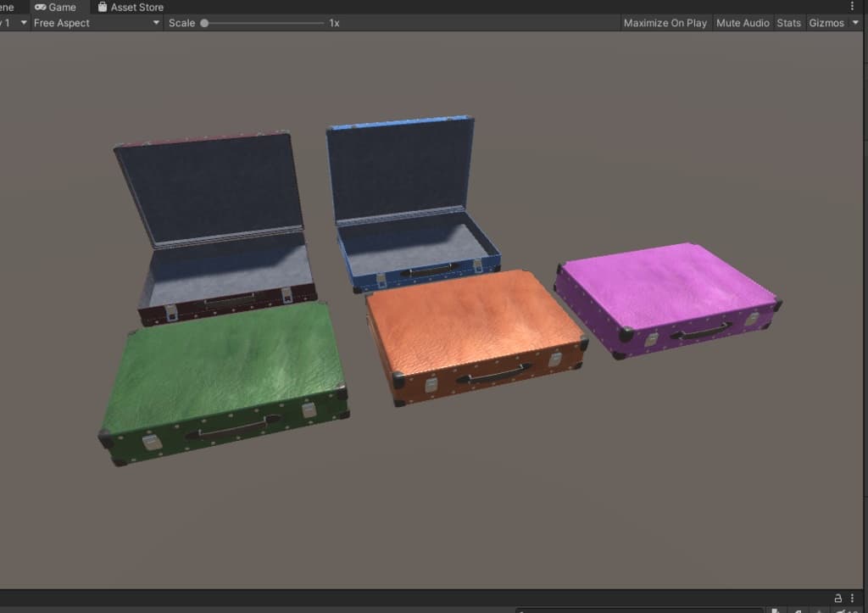Image resolution: width=868 pixels, height=613 pixels.
Task: Switch to the Game tab
Action: pos(55,7)
